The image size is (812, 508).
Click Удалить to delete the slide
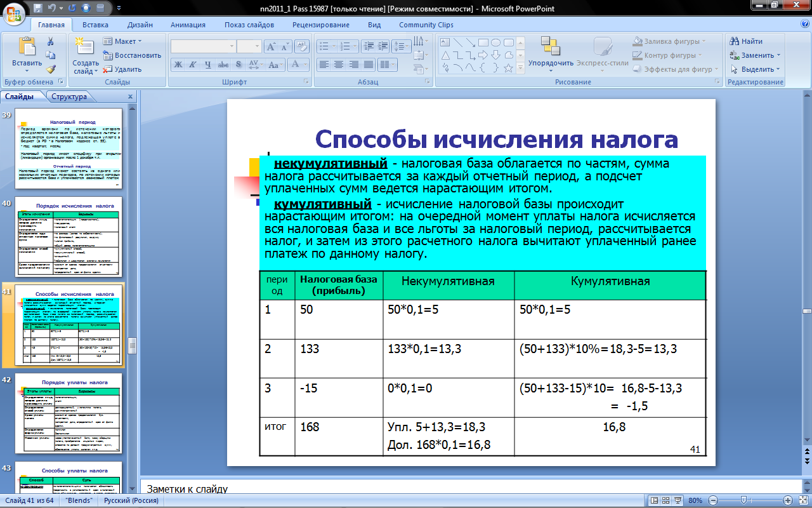(x=122, y=69)
